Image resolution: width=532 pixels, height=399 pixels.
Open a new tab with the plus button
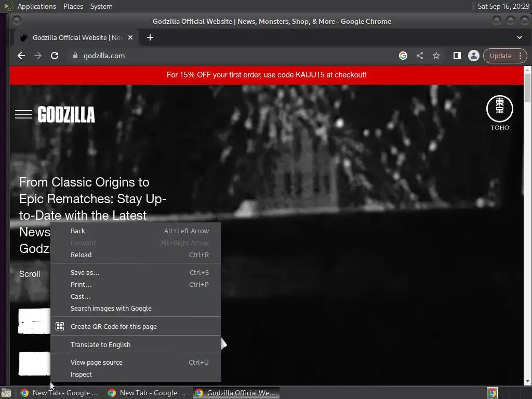(x=150, y=37)
